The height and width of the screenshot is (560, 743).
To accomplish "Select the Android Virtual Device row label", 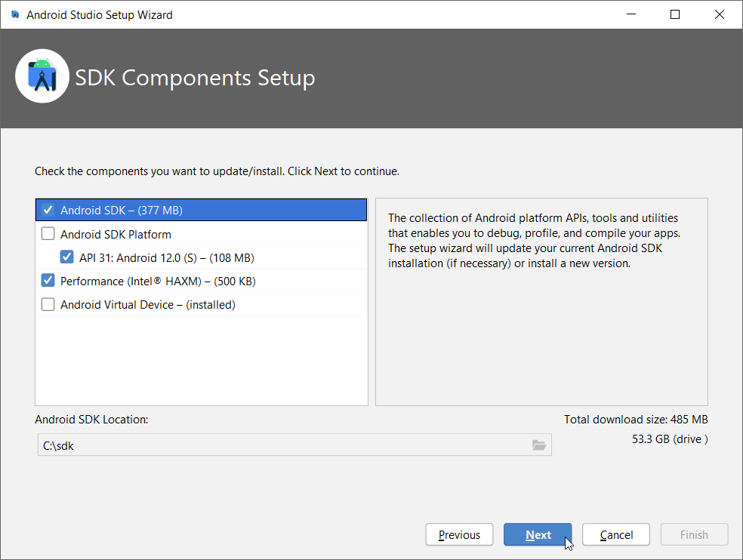I will click(x=148, y=305).
